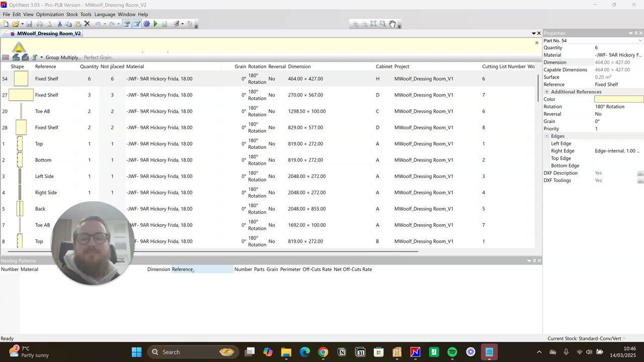Screen dimensions: 644x362
Task: Open Google Chrome from the taskbar
Action: [323, 352]
